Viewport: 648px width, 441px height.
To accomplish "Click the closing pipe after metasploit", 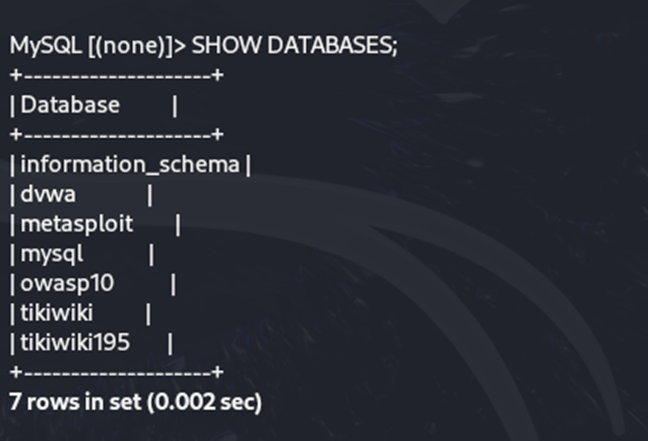I will tap(178, 224).
